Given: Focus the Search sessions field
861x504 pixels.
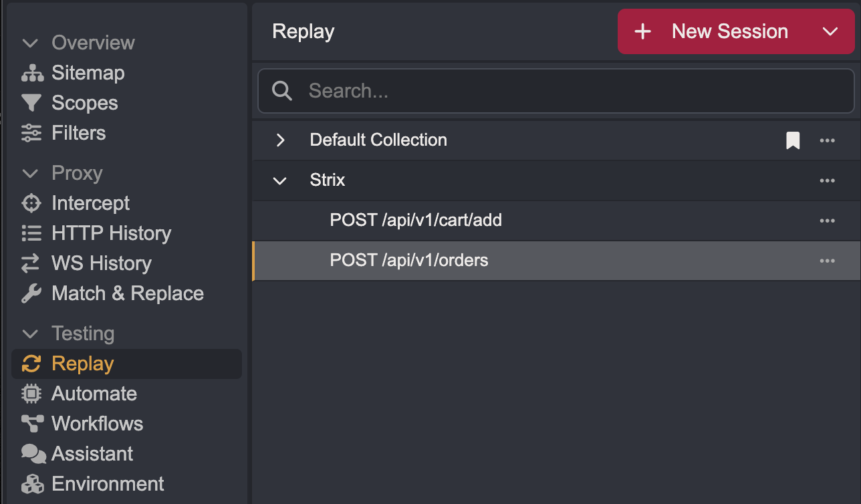Looking at the screenshot, I should click(x=556, y=92).
